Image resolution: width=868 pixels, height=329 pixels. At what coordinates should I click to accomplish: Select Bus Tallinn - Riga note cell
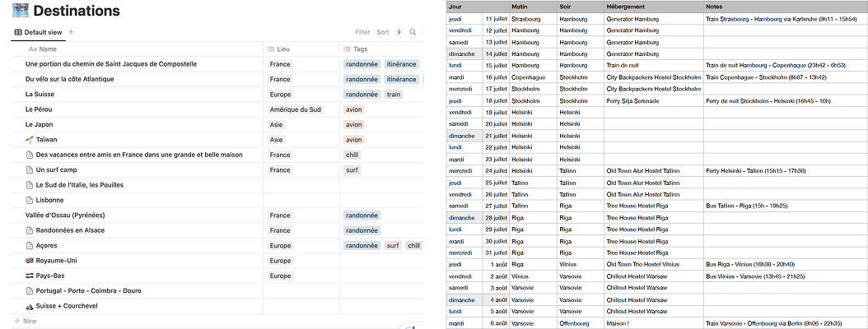coord(786,206)
